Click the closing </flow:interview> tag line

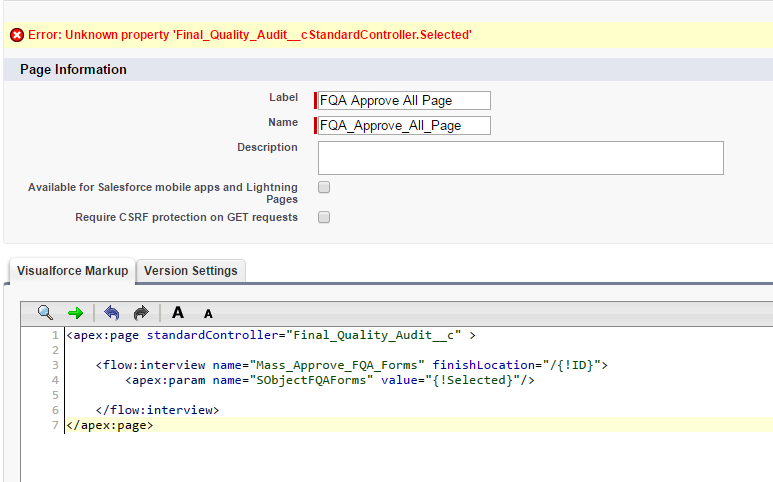(157, 410)
